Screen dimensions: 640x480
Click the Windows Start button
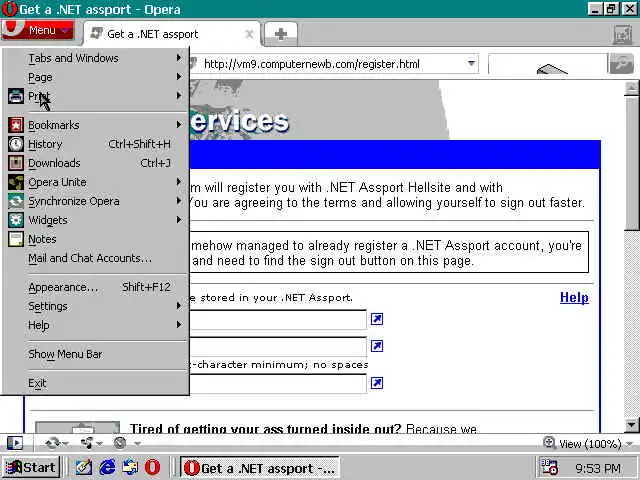[x=31, y=467]
